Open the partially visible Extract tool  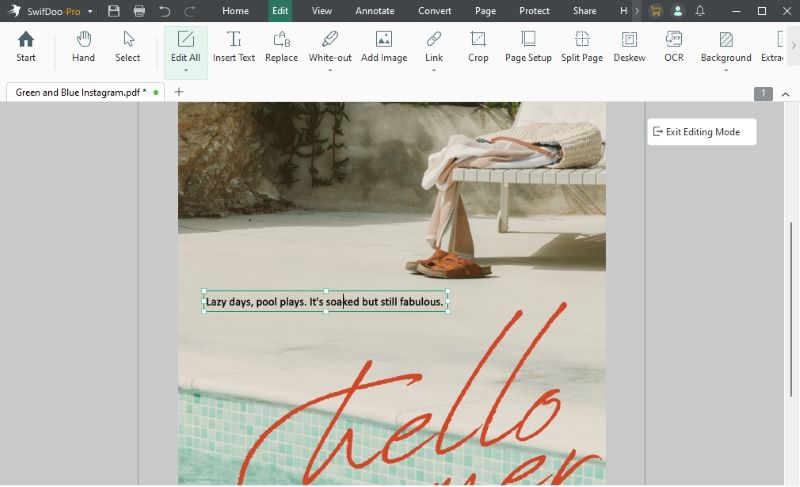(x=772, y=46)
